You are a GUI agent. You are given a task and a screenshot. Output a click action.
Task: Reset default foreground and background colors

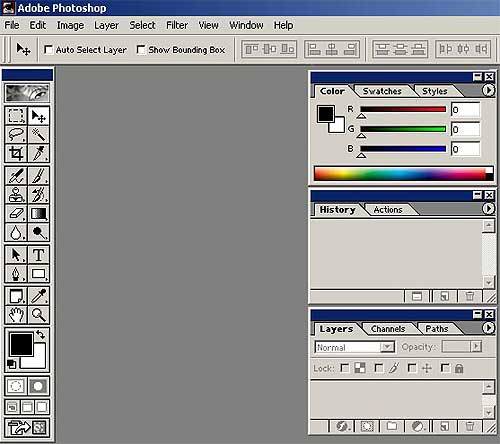[11, 364]
